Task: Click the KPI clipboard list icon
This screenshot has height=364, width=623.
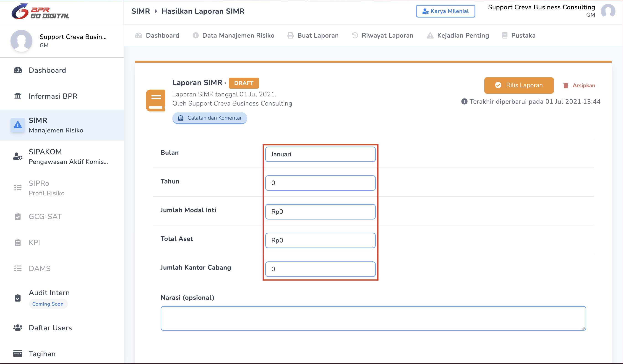Action: point(18,243)
